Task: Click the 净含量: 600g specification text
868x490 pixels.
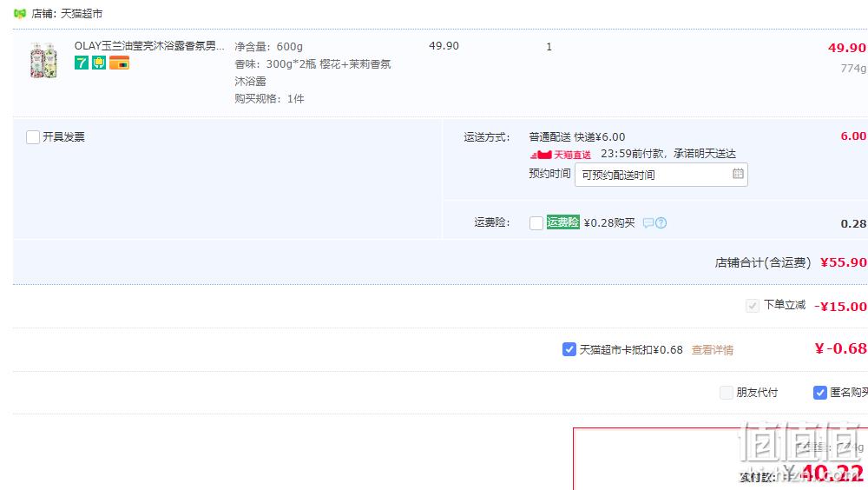Action: click(x=268, y=47)
